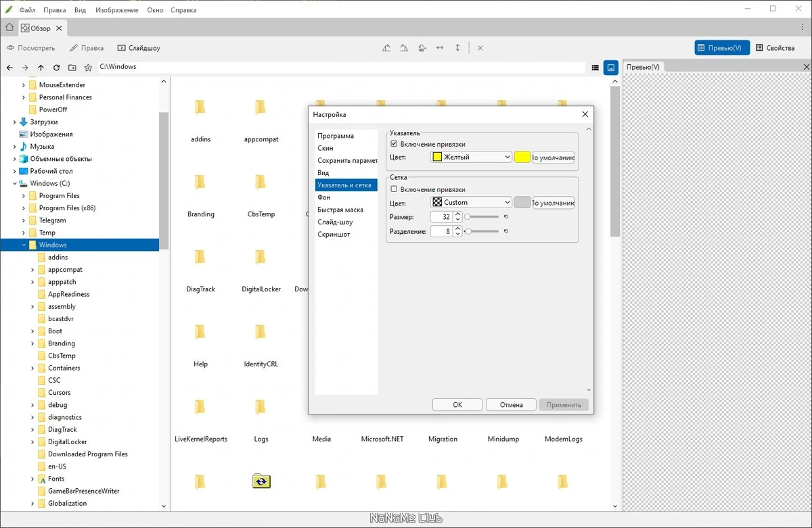Start the Слайдшоу from toolbar
The height and width of the screenshot is (528, 812).
point(139,48)
